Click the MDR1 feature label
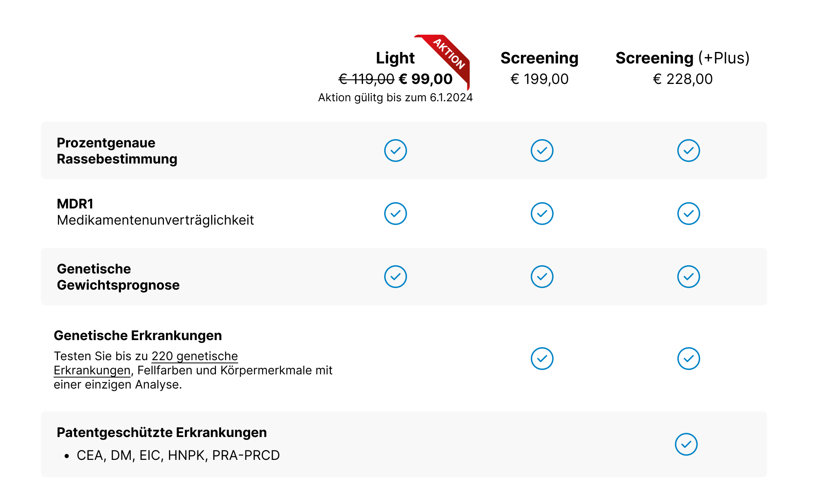Image resolution: width=833 pixels, height=504 pixels. pos(75,204)
